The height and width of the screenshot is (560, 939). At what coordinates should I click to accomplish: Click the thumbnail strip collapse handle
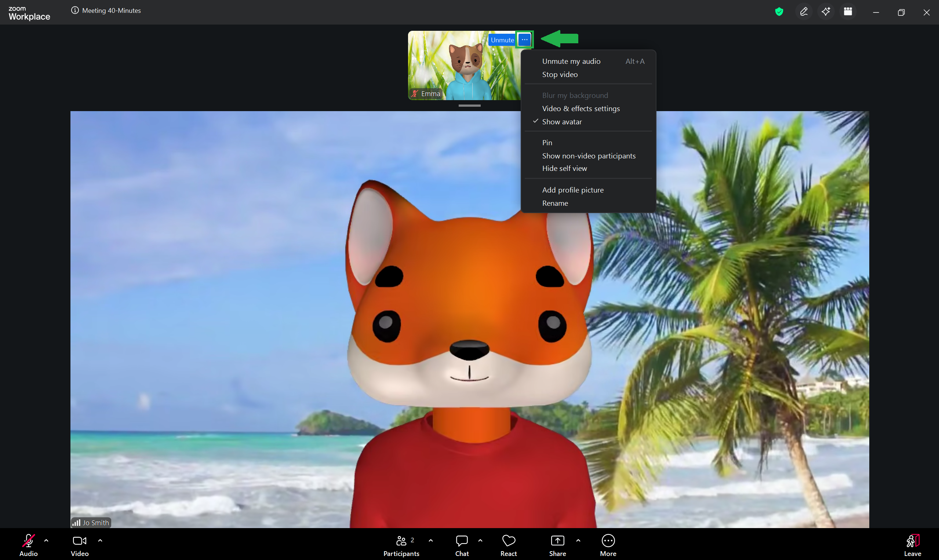coord(469,106)
